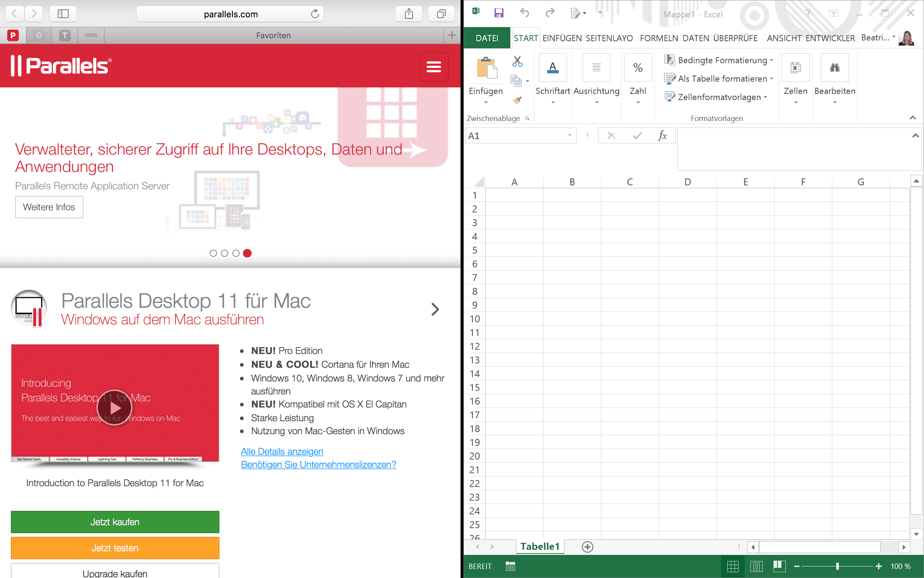
Task: Switch to Page Layout view
Action: (x=756, y=566)
